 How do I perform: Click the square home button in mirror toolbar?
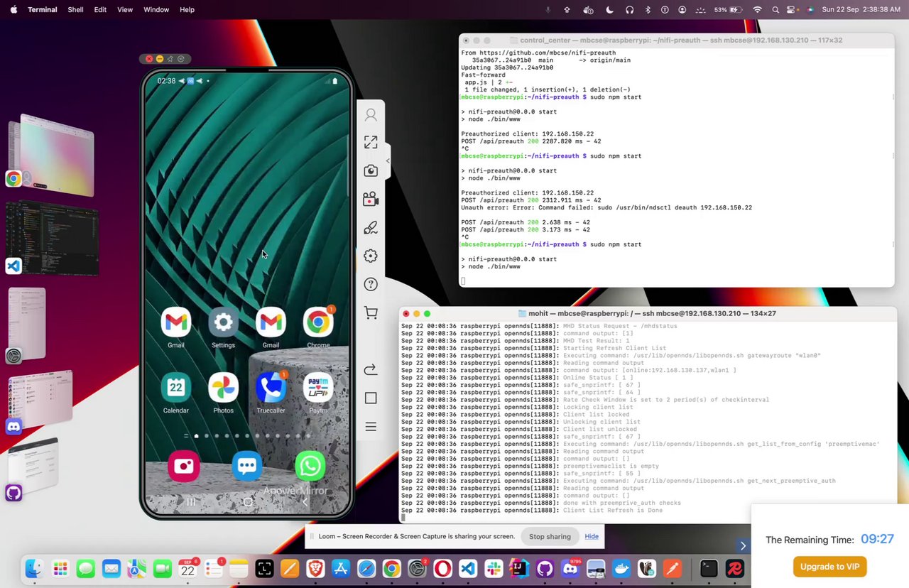[371, 398]
